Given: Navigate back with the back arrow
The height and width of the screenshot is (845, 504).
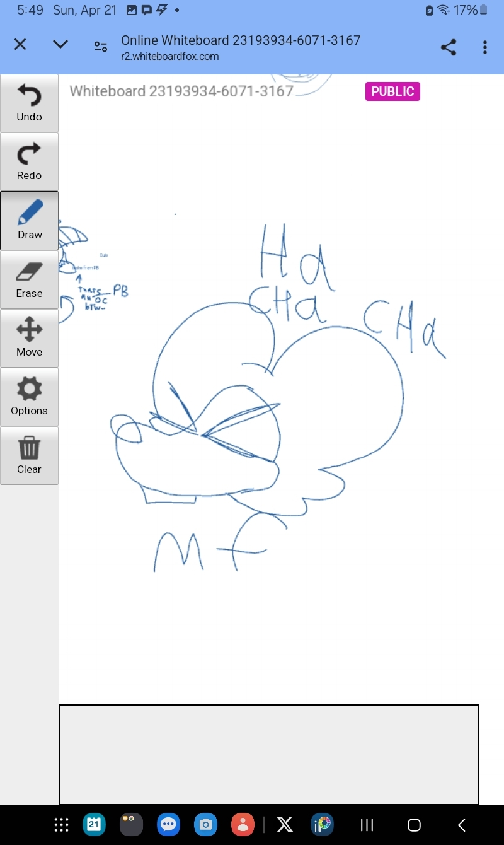Looking at the screenshot, I should [x=461, y=825].
